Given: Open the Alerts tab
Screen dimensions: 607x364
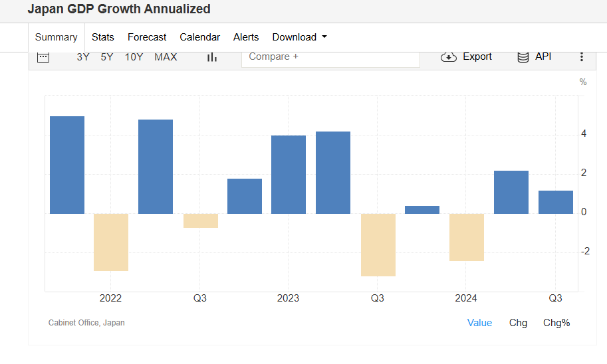Looking at the screenshot, I should pyautogui.click(x=246, y=37).
